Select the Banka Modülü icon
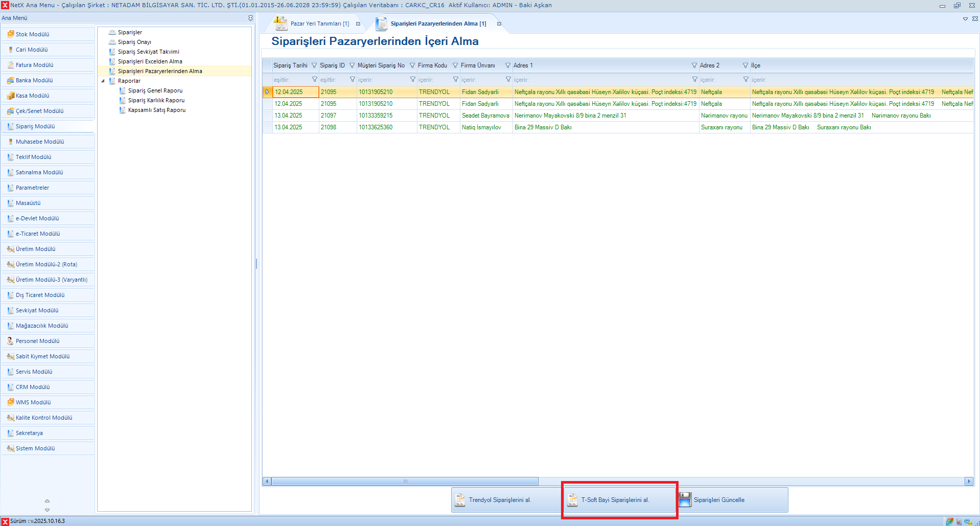This screenshot has width=980, height=526. point(10,80)
